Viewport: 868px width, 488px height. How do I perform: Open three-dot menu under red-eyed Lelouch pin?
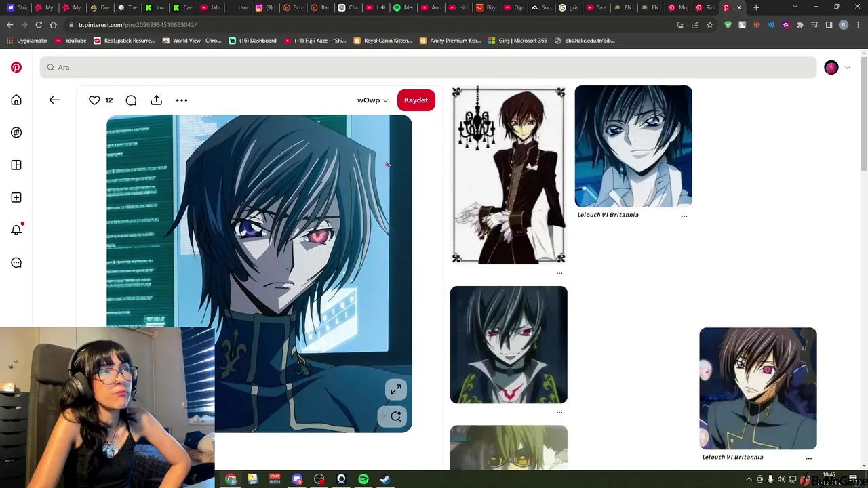(x=559, y=412)
